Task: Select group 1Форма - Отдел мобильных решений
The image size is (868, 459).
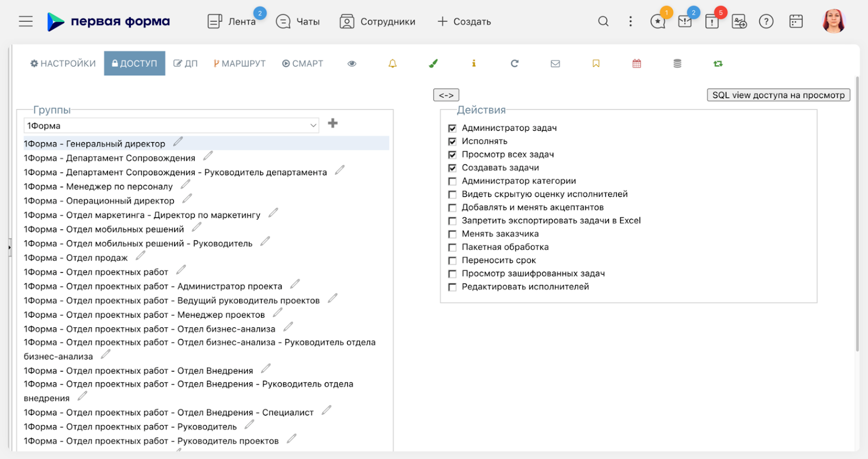Action: [x=104, y=229]
